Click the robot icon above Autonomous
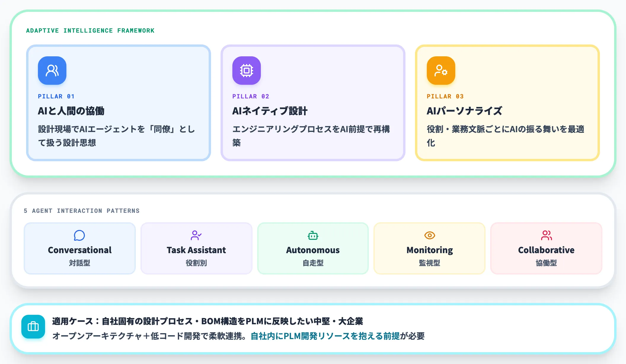Screen dimensions: 626x364 coord(313,235)
